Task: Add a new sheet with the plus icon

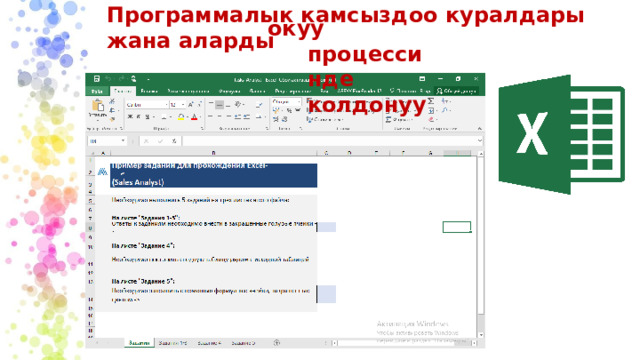Action: (277, 343)
